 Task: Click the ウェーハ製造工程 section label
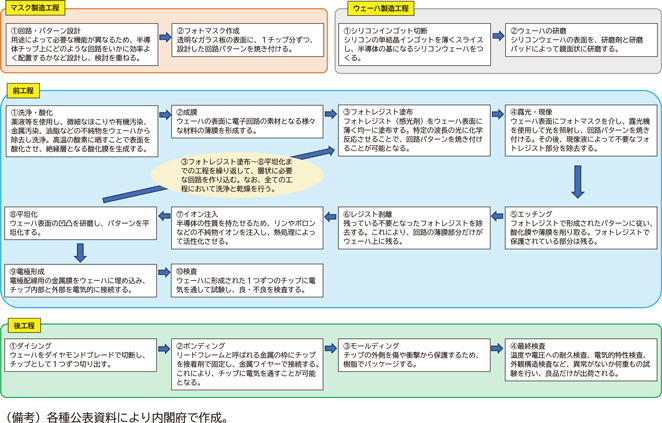pyautogui.click(x=381, y=8)
